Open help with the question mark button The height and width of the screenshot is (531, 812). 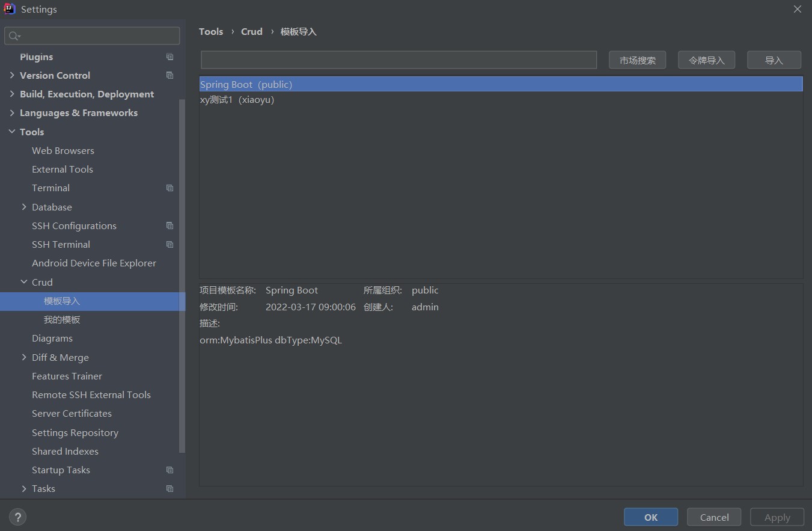click(x=17, y=517)
